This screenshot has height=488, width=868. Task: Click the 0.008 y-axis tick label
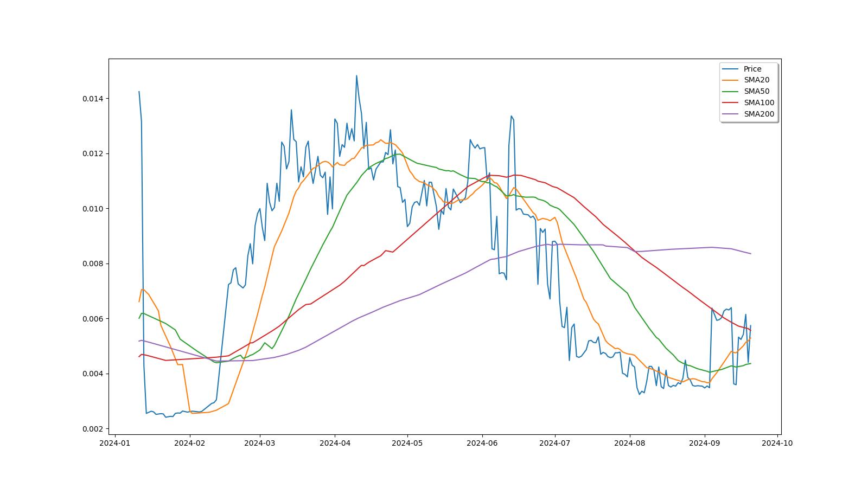tap(92, 264)
